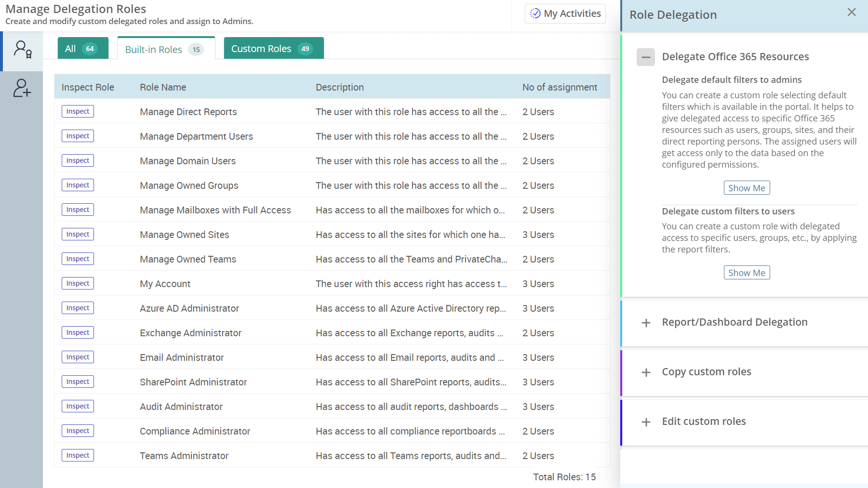Inspect the My Account role
This screenshot has height=488, width=868.
(x=78, y=283)
